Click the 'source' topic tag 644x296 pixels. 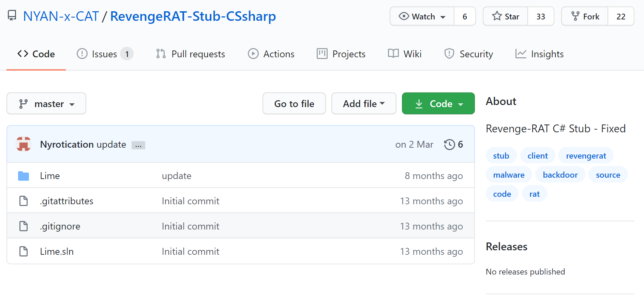[608, 175]
